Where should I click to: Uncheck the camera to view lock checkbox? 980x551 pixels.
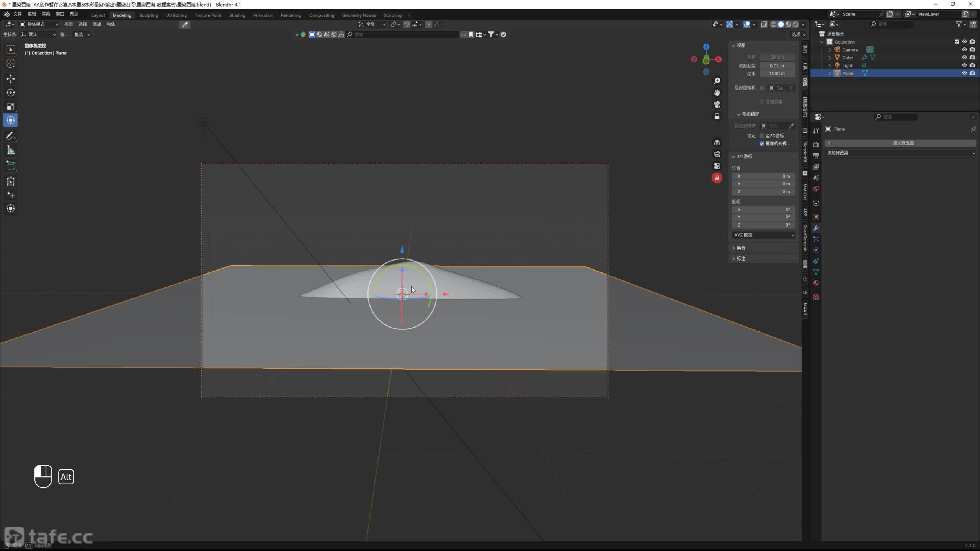point(762,143)
